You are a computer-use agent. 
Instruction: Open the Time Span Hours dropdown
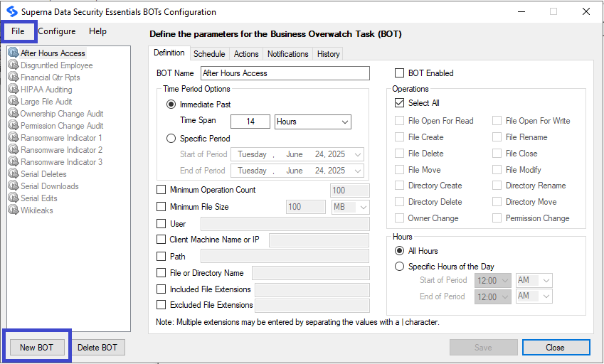pos(313,122)
